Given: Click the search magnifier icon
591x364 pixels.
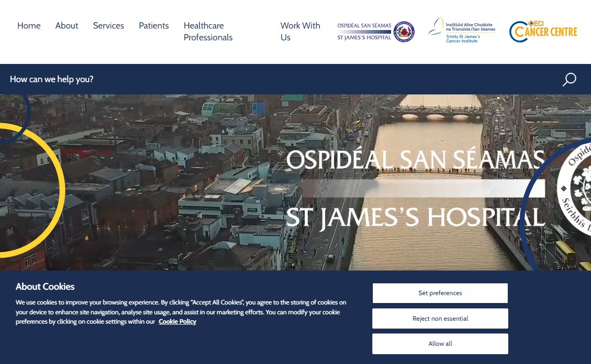Looking at the screenshot, I should (x=569, y=79).
